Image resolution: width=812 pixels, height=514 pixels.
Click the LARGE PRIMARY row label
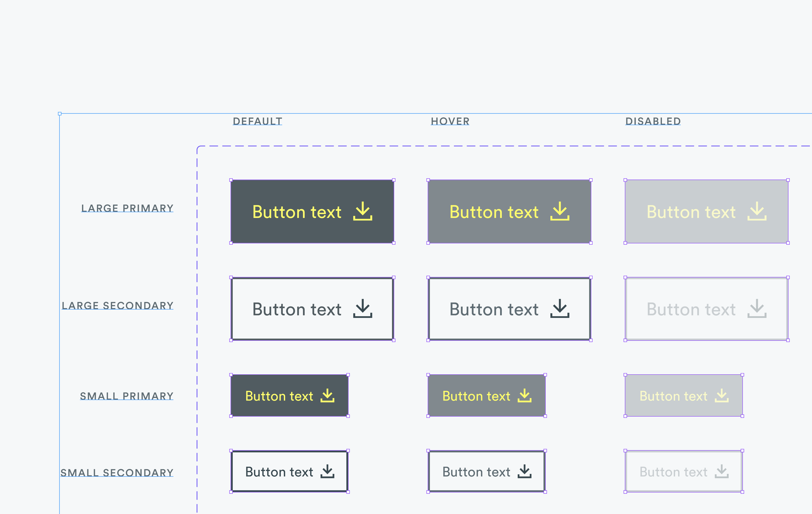(x=127, y=208)
